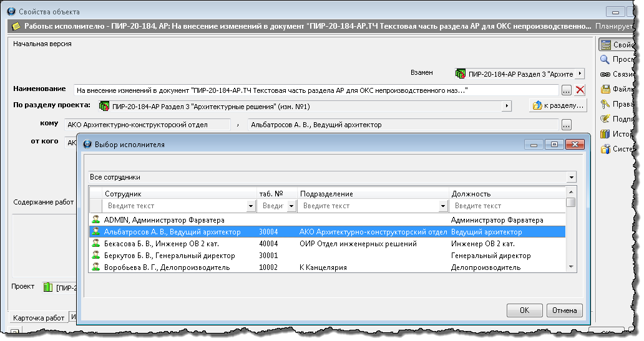Screen dimensions: 644x341
Task: Expand the Взамен field arrow
Action: point(580,73)
